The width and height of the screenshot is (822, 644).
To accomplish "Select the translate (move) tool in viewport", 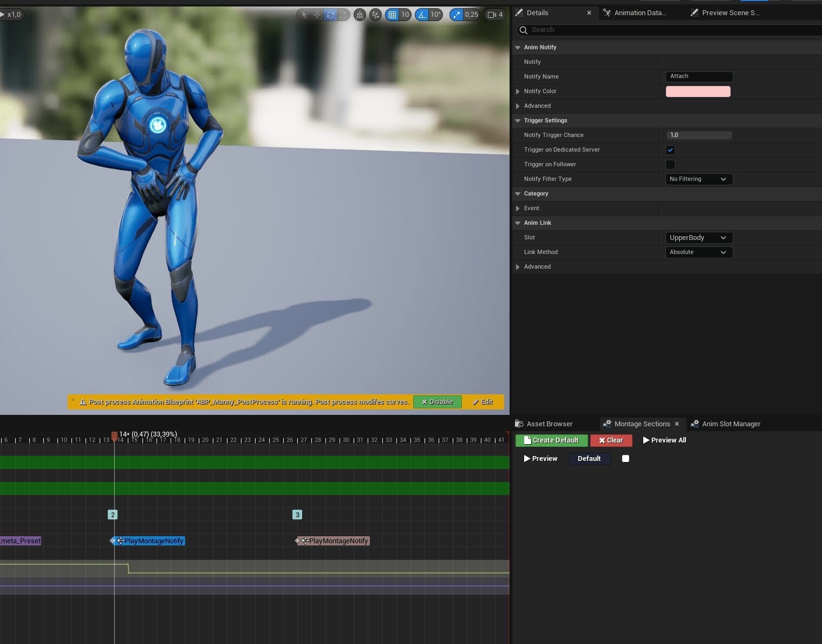I will click(317, 15).
